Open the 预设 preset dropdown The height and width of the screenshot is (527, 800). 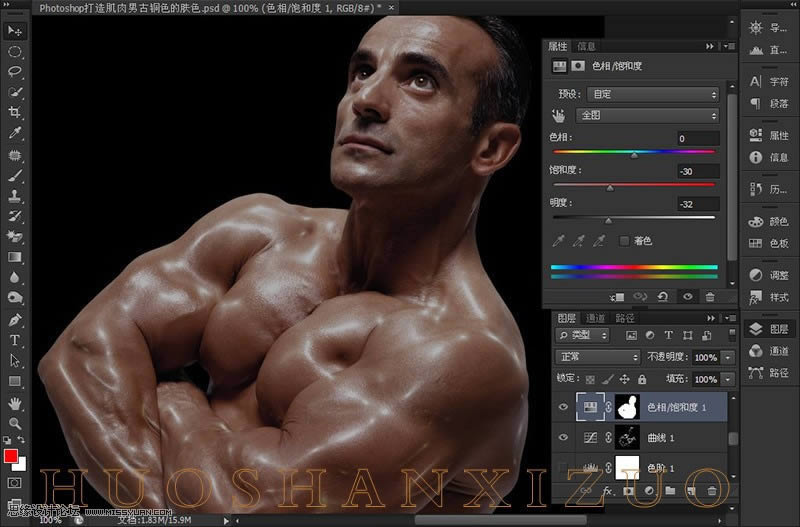coord(652,94)
